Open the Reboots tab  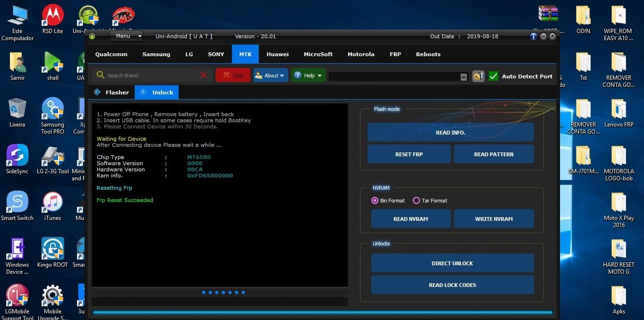[x=428, y=54]
